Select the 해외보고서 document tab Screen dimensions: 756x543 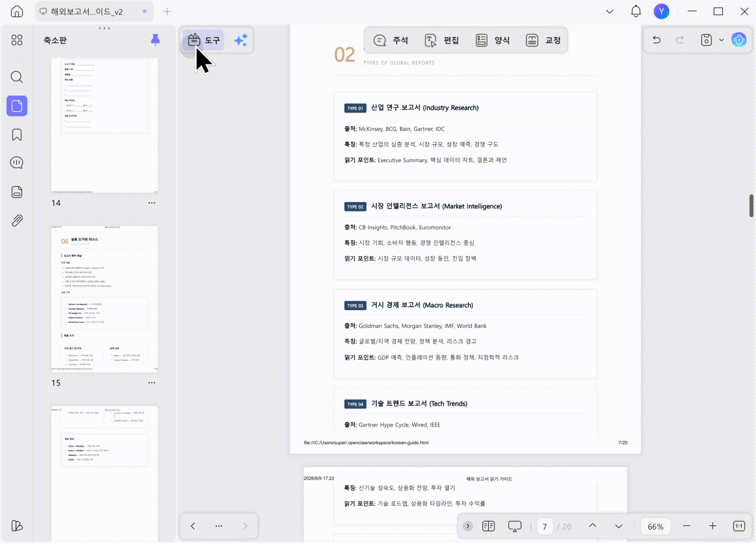94,12
